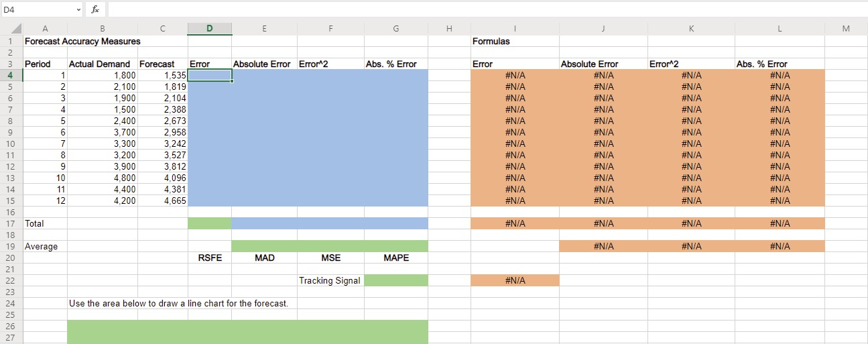
Task: Click the 'MAD' label
Action: pos(265,257)
